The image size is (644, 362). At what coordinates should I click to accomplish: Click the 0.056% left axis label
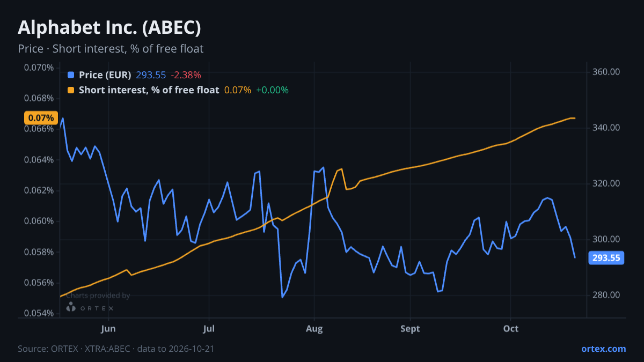click(39, 283)
